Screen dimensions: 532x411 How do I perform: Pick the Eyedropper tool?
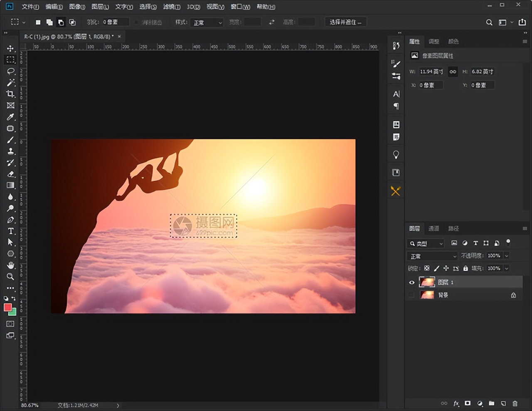pyautogui.click(x=10, y=117)
